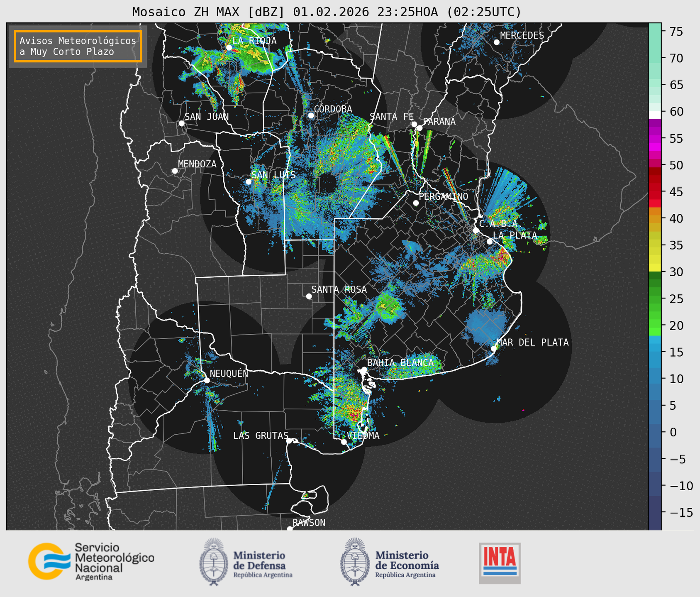Select the SANTA ROSA city marker
Screen dimensions: 700x597
[309, 296]
